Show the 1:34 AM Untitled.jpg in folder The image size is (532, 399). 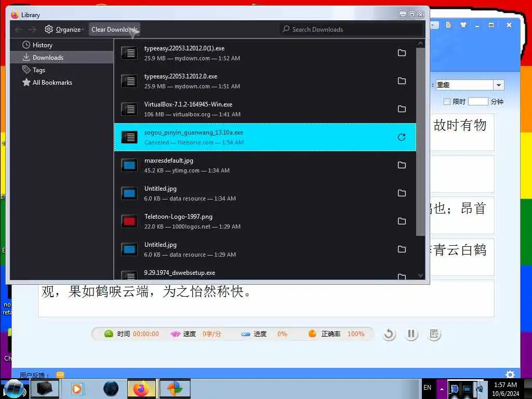(402, 193)
